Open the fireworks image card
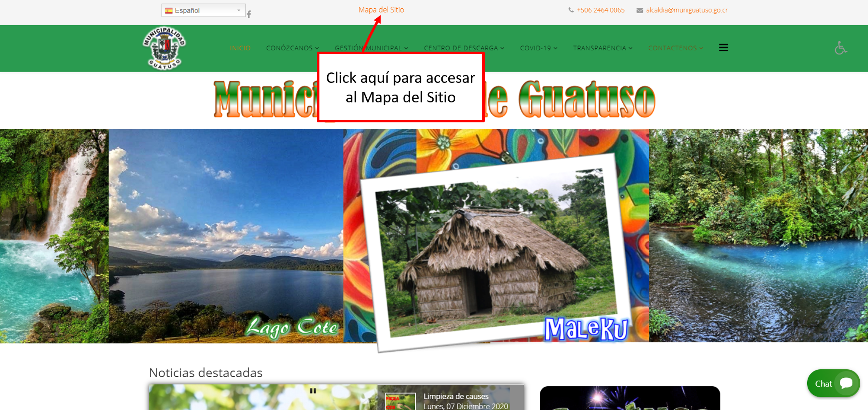Screen dimensions: 868x410 (x=630, y=398)
